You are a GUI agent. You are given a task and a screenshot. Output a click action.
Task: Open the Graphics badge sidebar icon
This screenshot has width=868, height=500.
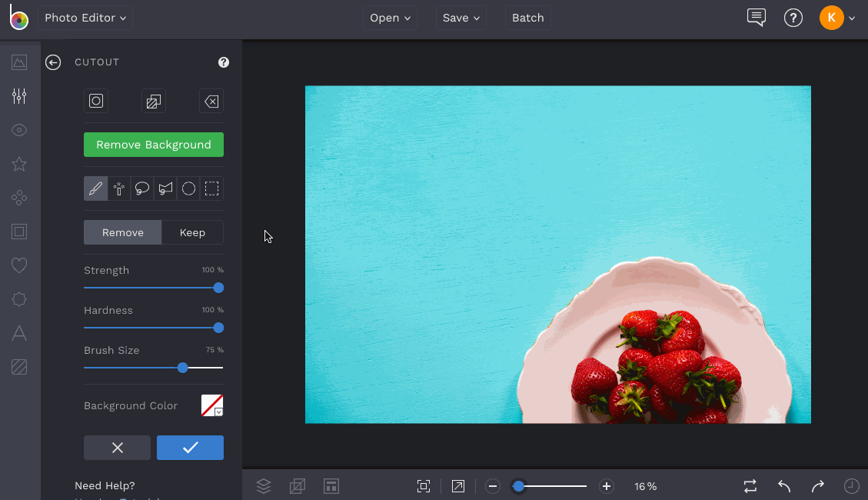point(19,299)
